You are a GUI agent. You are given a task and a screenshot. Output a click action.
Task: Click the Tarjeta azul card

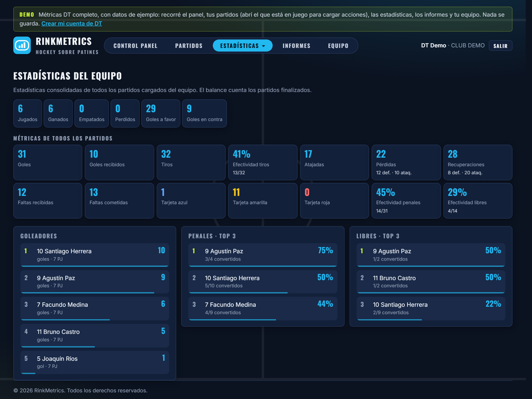(x=191, y=201)
